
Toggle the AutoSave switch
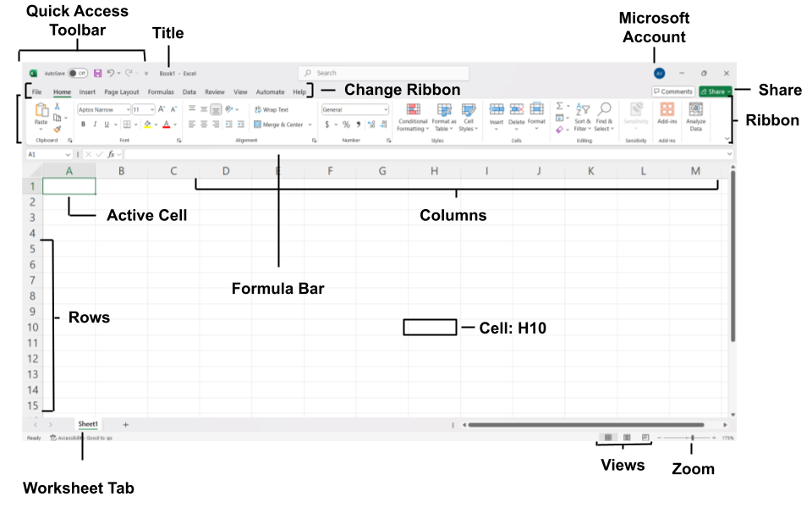pyautogui.click(x=78, y=74)
